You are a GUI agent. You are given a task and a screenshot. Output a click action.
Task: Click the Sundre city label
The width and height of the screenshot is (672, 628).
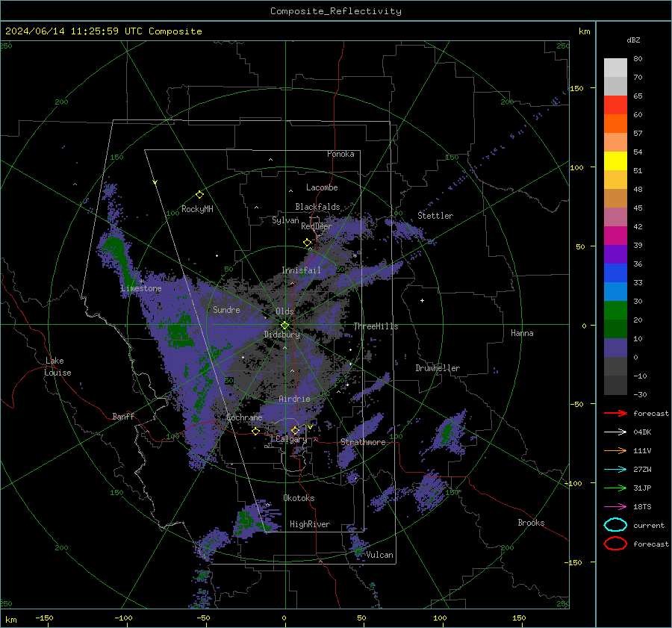point(227,309)
